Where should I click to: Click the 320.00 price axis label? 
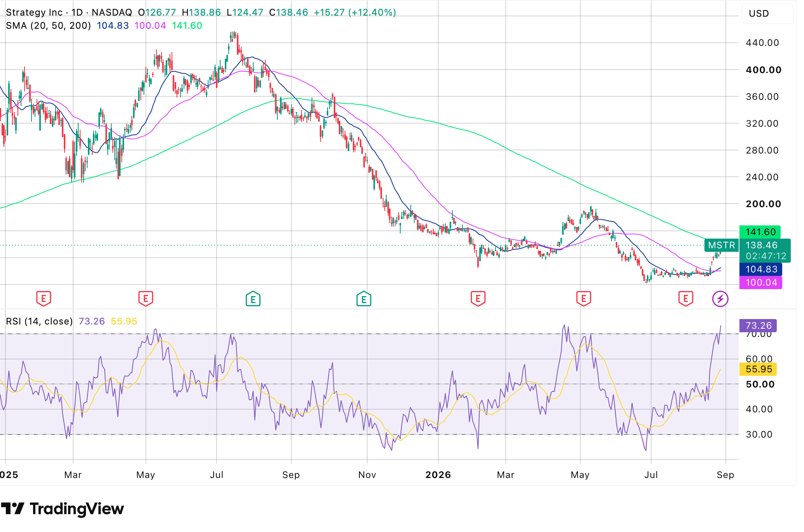[x=762, y=124]
